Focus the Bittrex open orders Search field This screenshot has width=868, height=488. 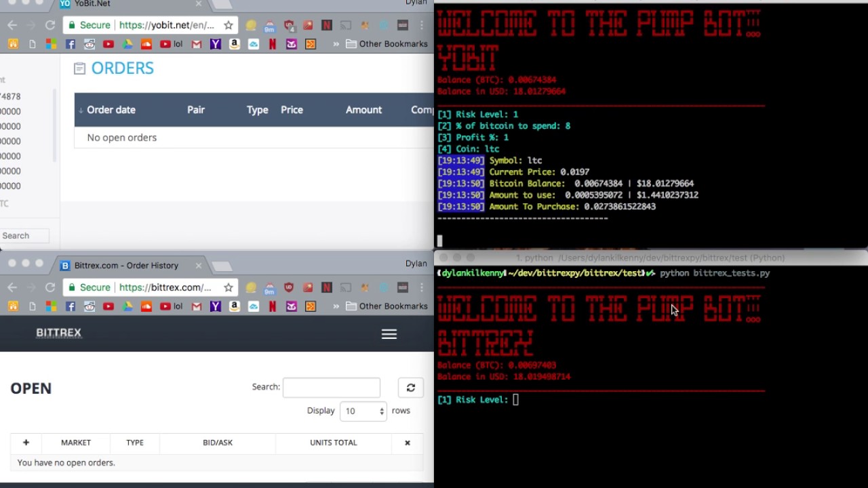pos(332,388)
